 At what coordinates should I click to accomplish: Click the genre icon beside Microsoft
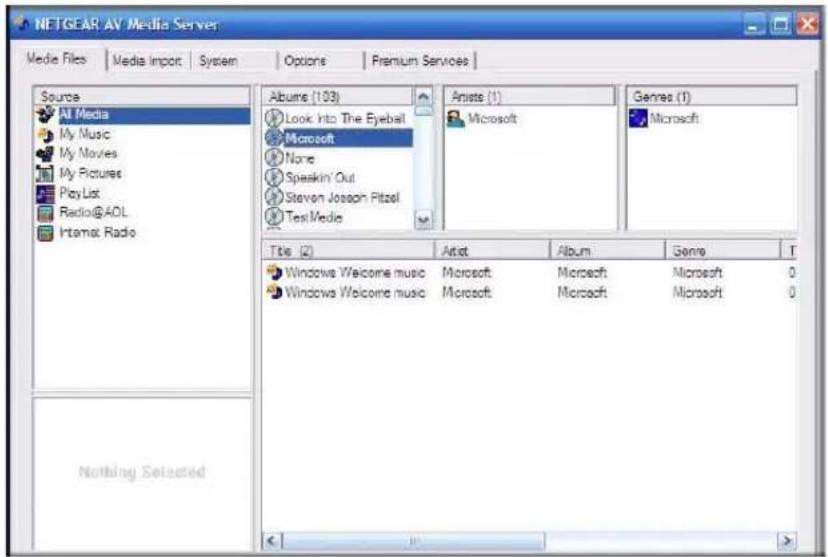click(x=638, y=118)
